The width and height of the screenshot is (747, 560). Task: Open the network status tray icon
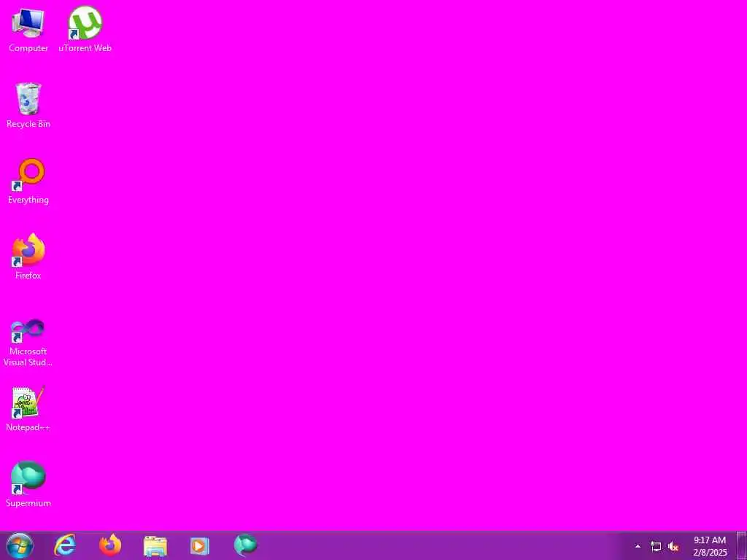pyautogui.click(x=656, y=547)
